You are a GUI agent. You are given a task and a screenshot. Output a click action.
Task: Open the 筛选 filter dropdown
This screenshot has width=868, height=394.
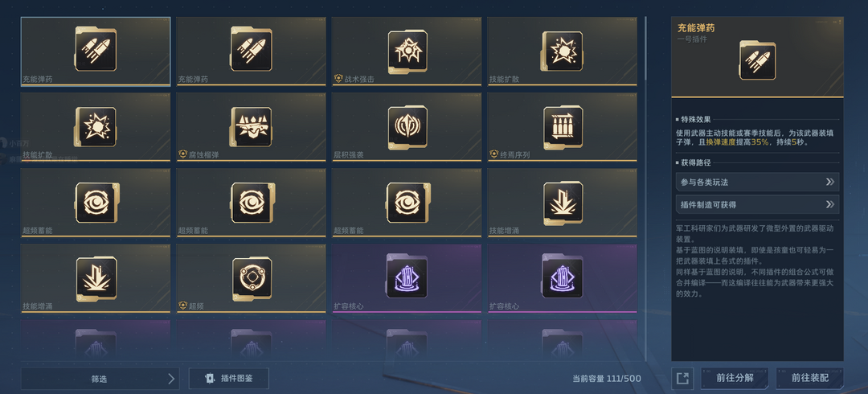pyautogui.click(x=100, y=379)
